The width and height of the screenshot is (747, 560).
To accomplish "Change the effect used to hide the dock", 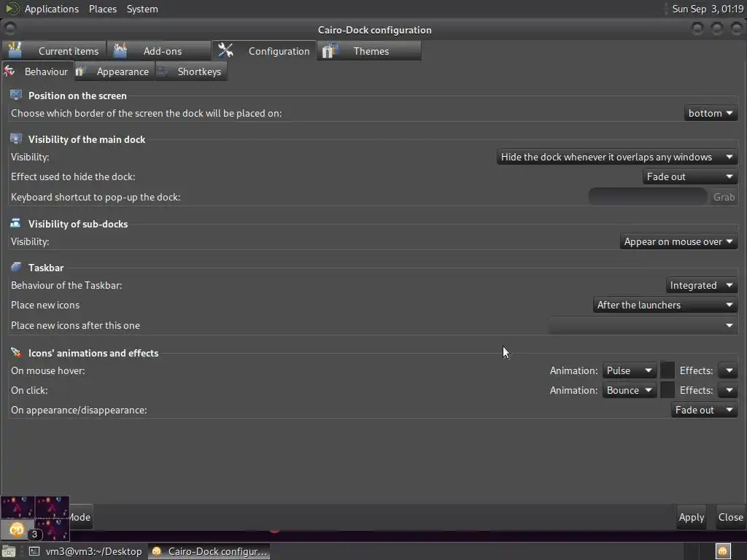I will coord(690,176).
